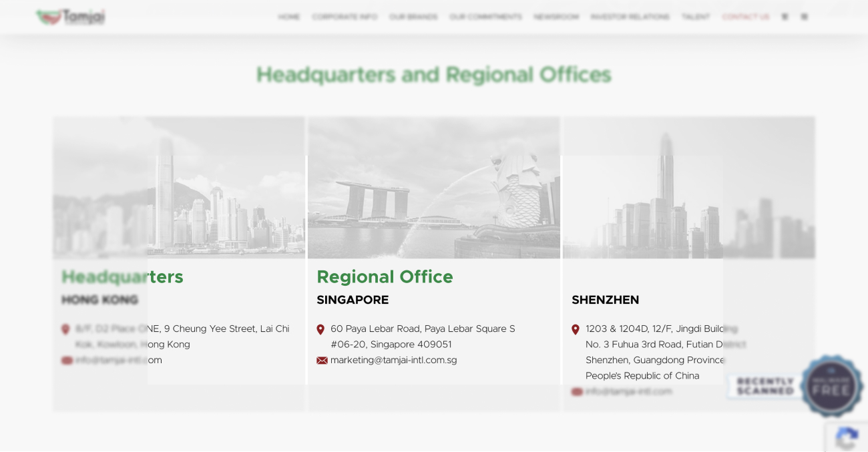Click the last small icon in the navigation bar

(x=804, y=17)
